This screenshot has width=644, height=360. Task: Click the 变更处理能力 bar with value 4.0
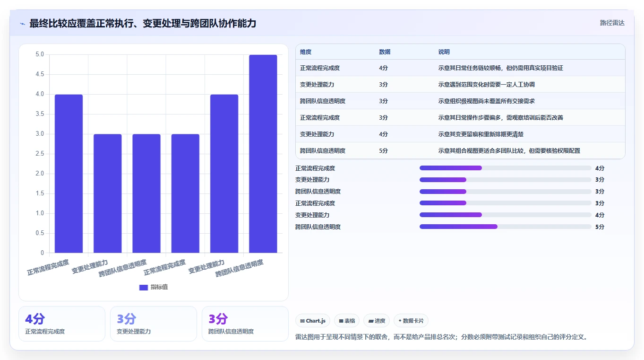[224, 174]
